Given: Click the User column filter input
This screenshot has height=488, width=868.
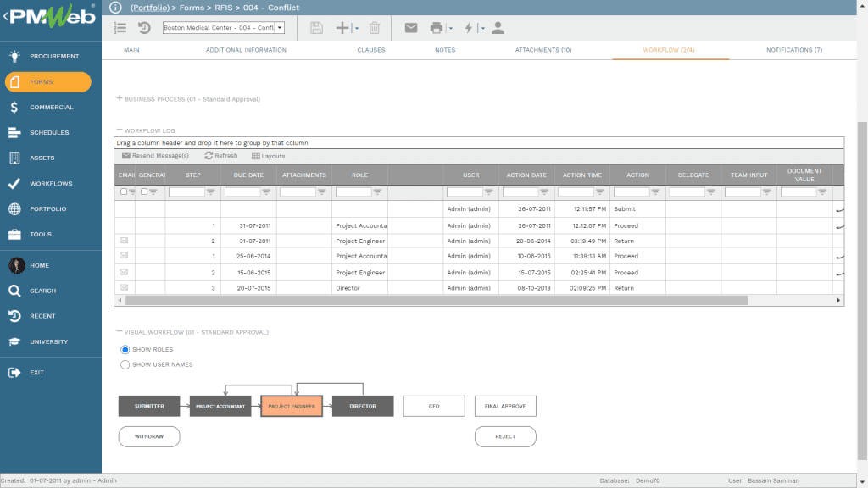Looking at the screenshot, I should (465, 192).
